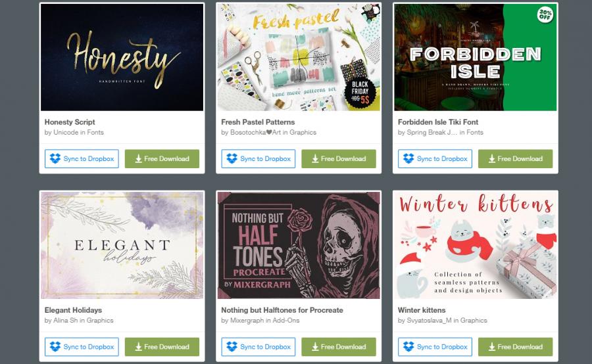Free Download Fresh Pastel Patterns
This screenshot has width=592, height=364.
tap(339, 159)
